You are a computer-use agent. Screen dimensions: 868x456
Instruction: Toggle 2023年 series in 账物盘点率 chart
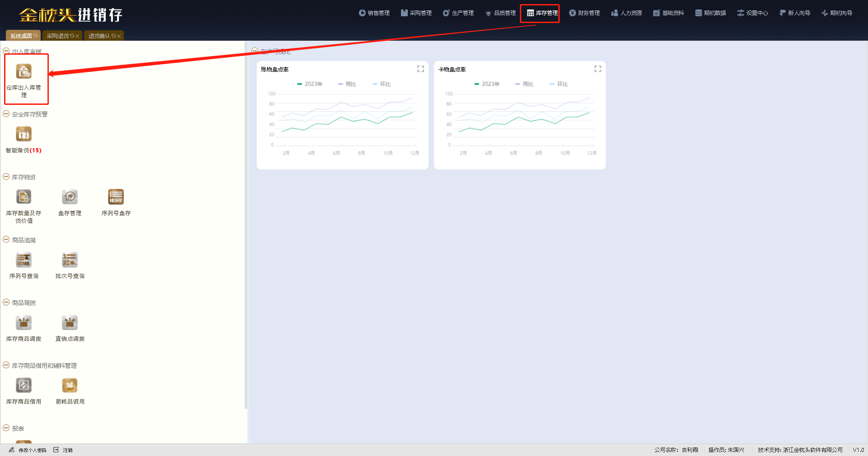pyautogui.click(x=310, y=84)
